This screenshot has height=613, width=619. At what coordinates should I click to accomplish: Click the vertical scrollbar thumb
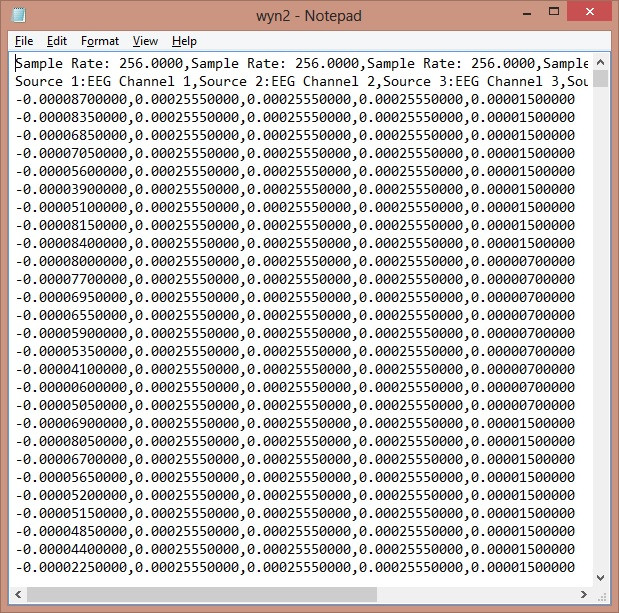(x=600, y=79)
